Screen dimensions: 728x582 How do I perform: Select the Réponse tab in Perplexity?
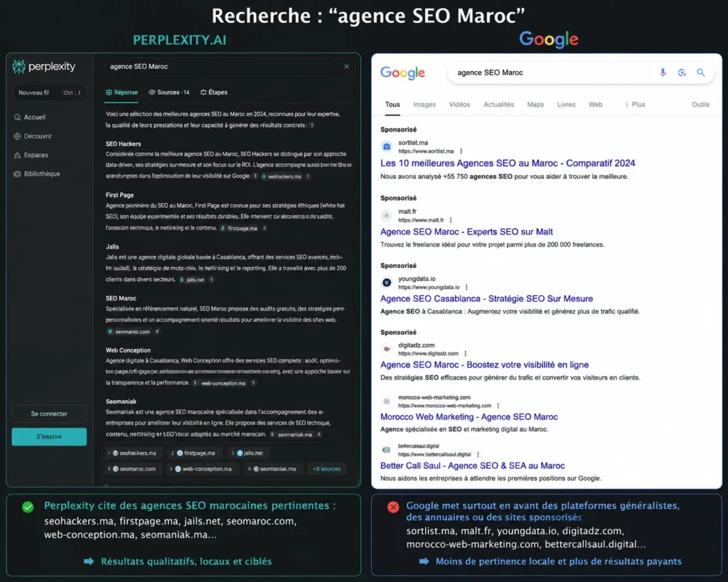(122, 92)
